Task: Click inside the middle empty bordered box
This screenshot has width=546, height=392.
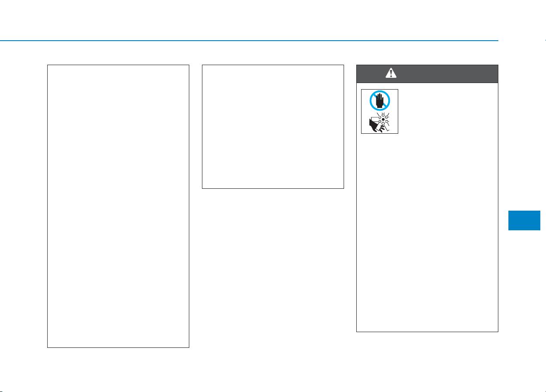Action: (273, 127)
